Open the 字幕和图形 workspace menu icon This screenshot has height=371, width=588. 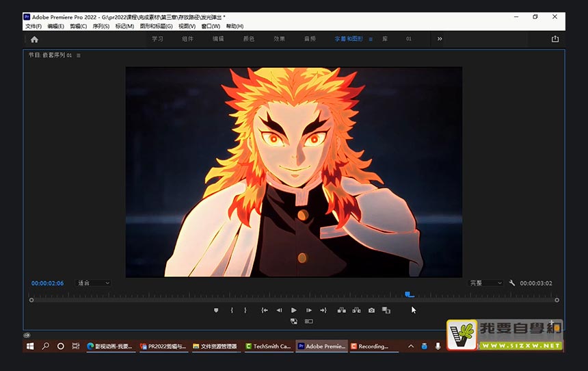pos(371,39)
